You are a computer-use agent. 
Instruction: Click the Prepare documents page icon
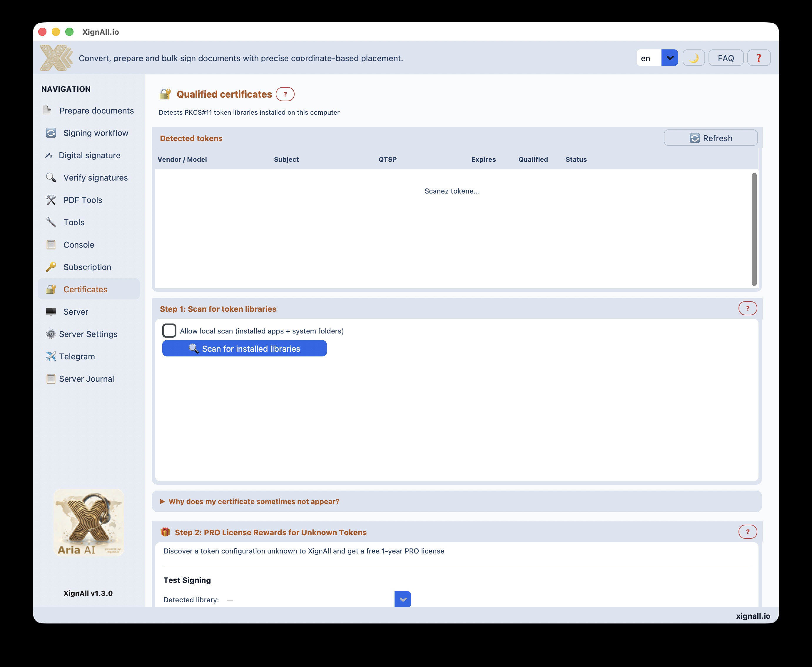[x=47, y=111]
